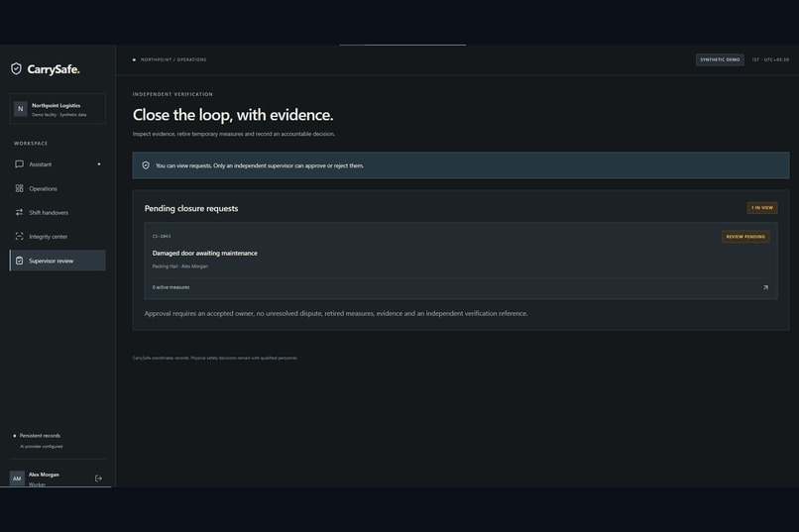Select Supervisor review menu item
The image size is (799, 532).
pos(57,261)
